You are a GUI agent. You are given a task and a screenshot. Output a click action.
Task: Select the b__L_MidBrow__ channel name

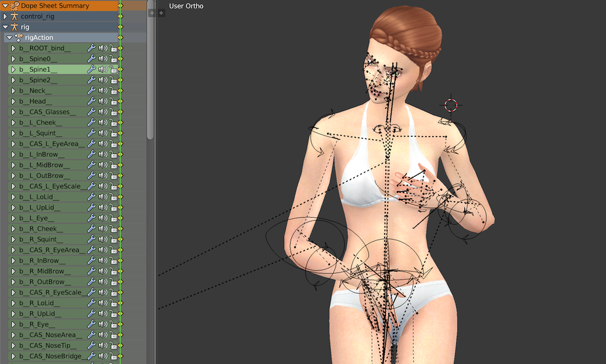coord(44,165)
